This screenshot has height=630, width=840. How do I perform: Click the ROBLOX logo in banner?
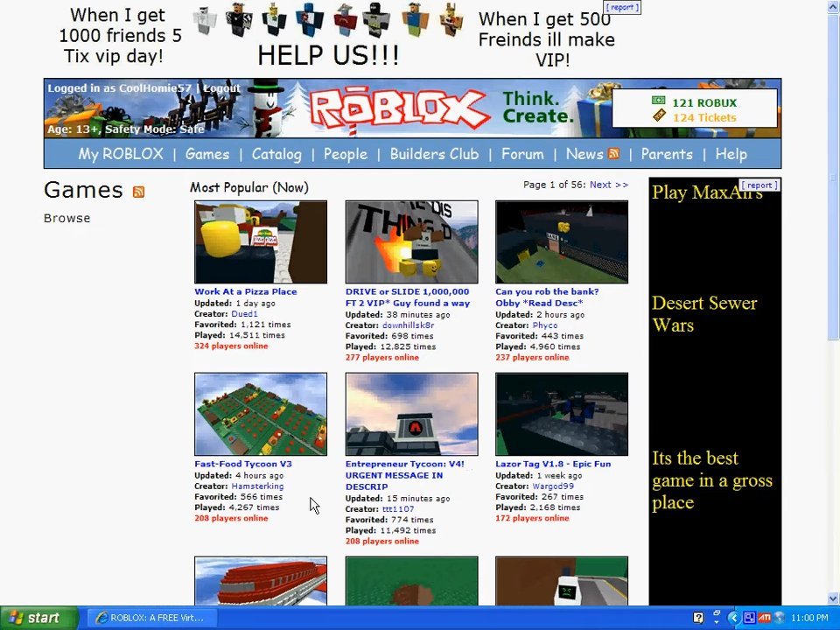coord(399,108)
